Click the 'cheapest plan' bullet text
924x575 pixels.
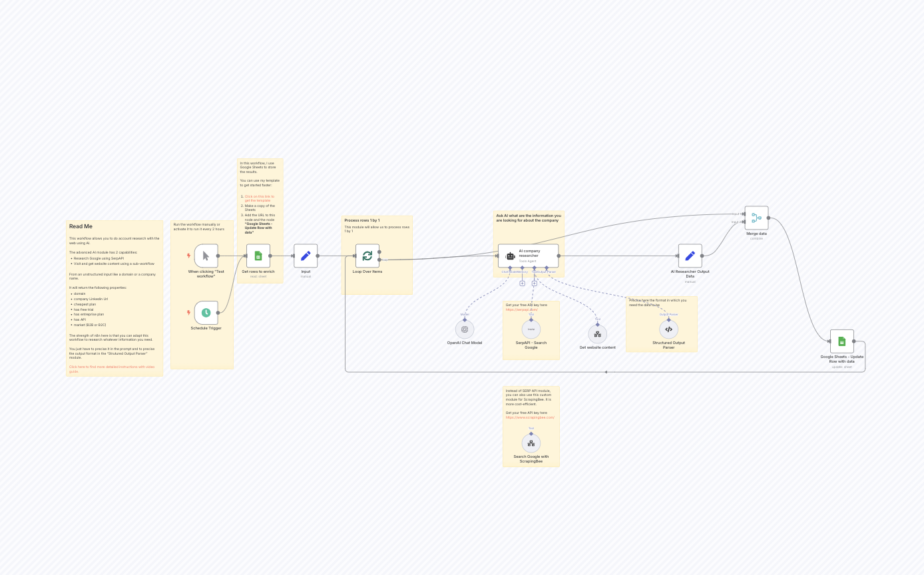point(85,304)
